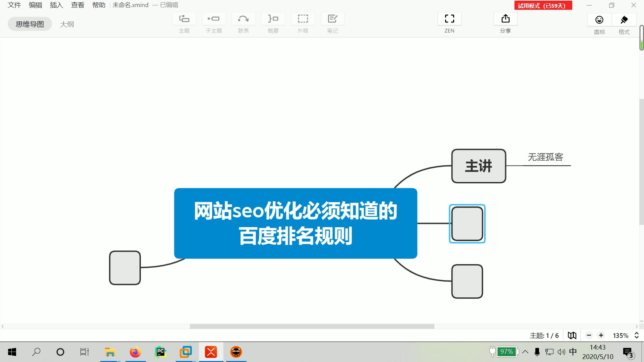Open the Windows Start menu

coord(12,352)
